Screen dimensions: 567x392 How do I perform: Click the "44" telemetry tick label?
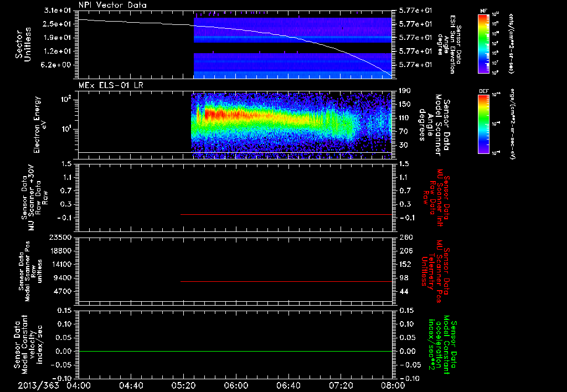tap(404, 291)
